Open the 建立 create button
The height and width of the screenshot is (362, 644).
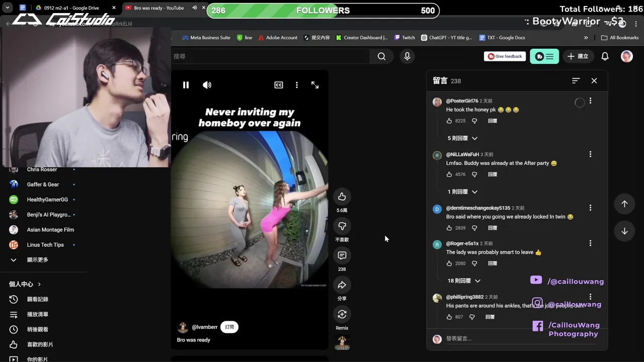(x=578, y=56)
